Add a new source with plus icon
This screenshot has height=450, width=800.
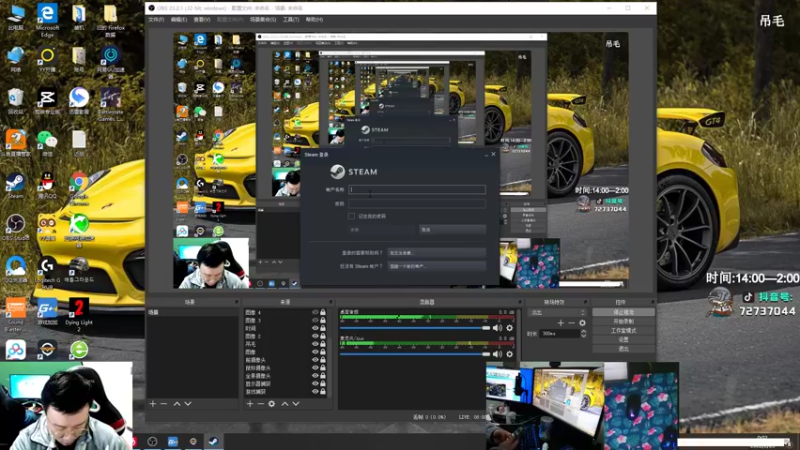(249, 404)
